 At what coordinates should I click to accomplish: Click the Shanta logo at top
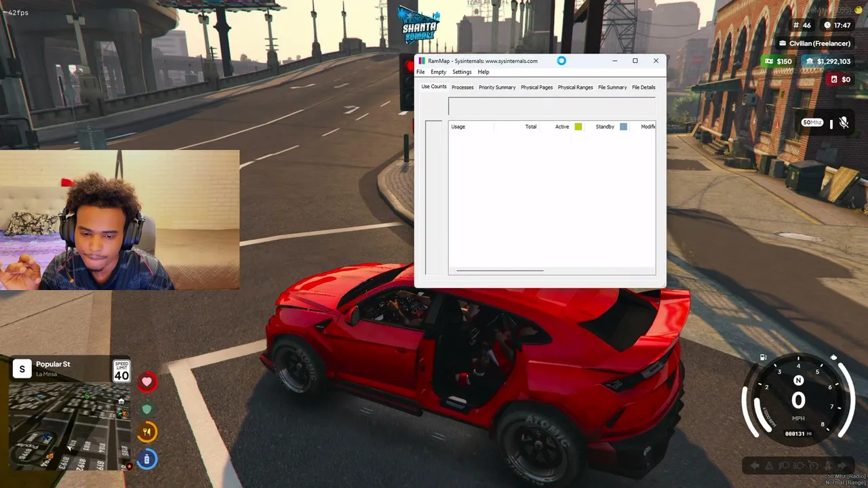[x=419, y=24]
